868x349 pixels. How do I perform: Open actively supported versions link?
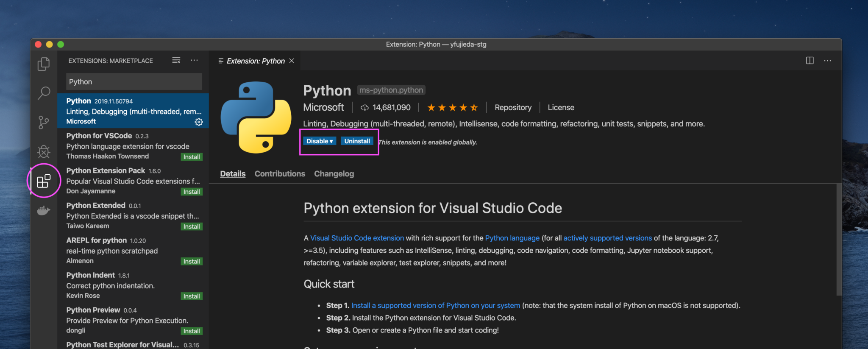pos(607,238)
